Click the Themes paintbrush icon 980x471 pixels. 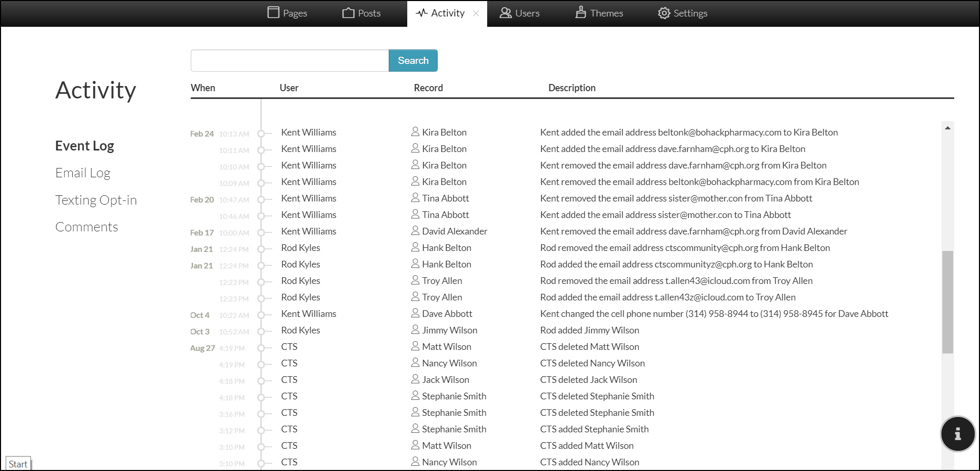pos(580,12)
